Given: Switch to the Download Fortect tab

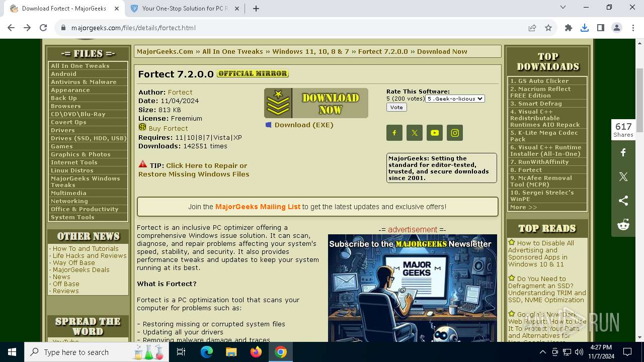Looking at the screenshot, I should click(x=64, y=8).
